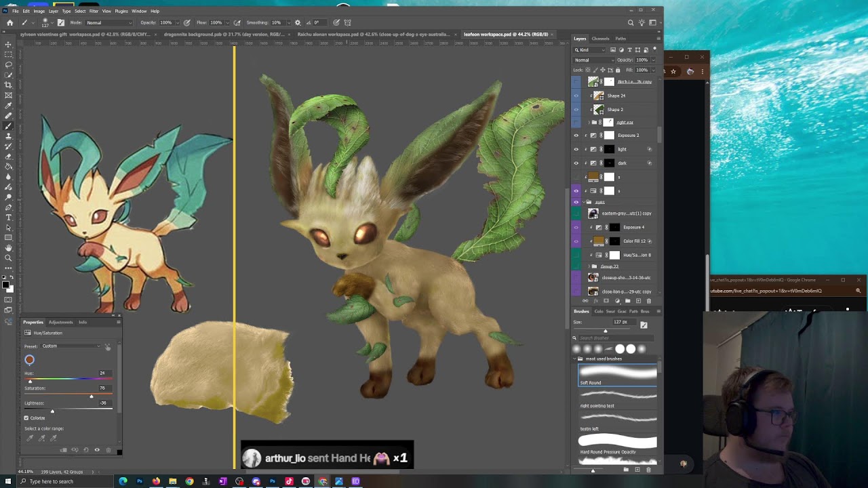Click delete layer trash icon in Layers panel
Screen dimensions: 868x488
tap(648, 301)
